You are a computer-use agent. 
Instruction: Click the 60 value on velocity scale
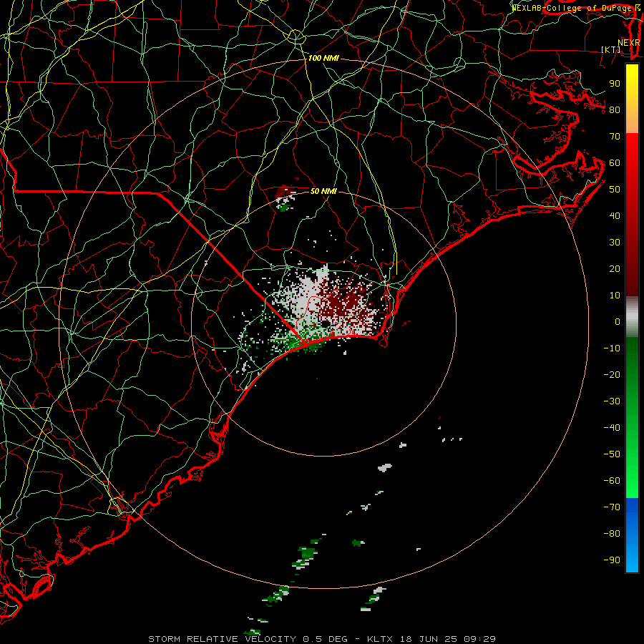coord(615,163)
